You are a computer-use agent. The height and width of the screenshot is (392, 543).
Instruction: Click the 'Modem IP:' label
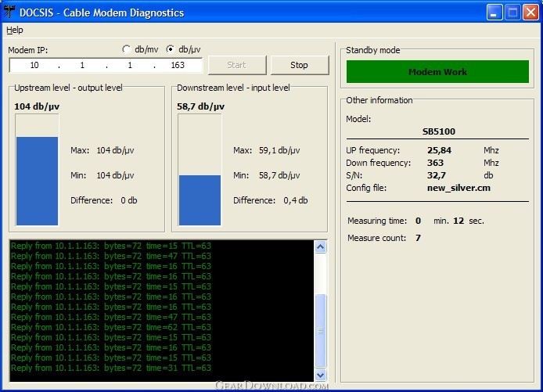pos(28,50)
